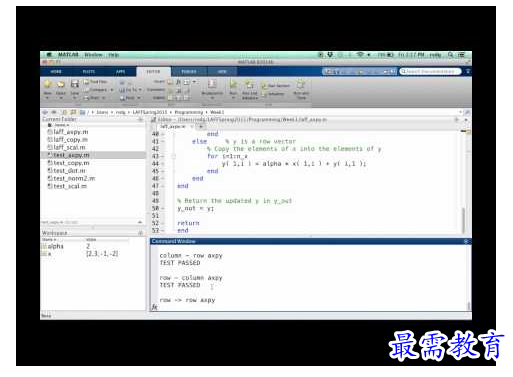Open the Command Window actions menu
513x377 pixels.
pyautogui.click(x=466, y=241)
